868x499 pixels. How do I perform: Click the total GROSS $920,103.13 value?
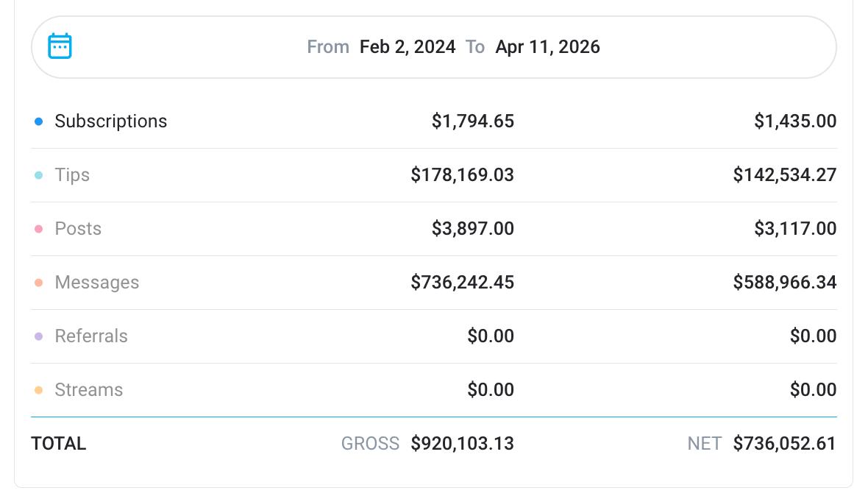pos(462,444)
